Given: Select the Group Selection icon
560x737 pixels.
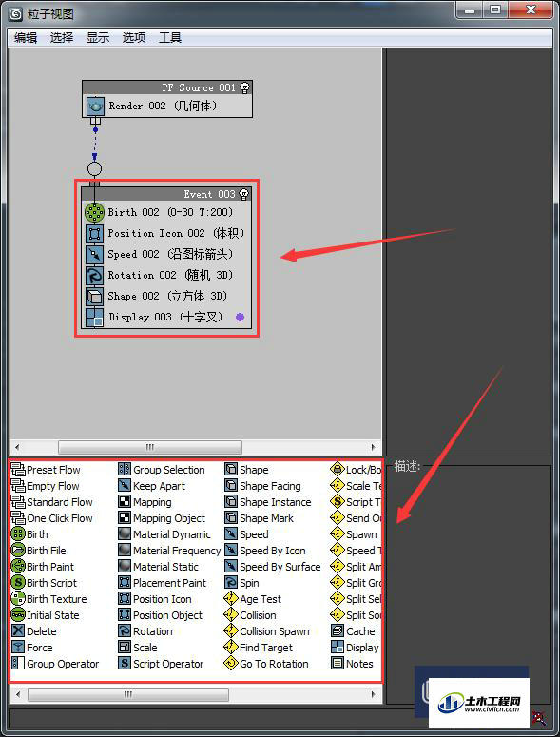Looking at the screenshot, I should tap(125, 470).
